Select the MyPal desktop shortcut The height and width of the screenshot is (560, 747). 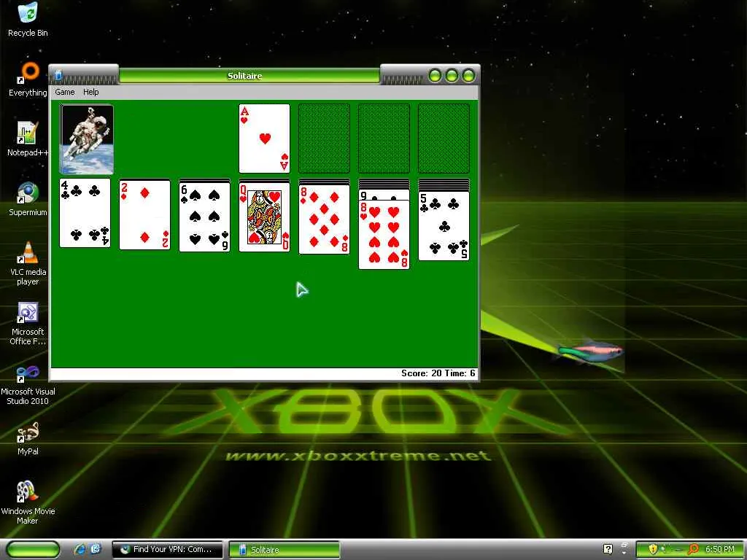[28, 438]
